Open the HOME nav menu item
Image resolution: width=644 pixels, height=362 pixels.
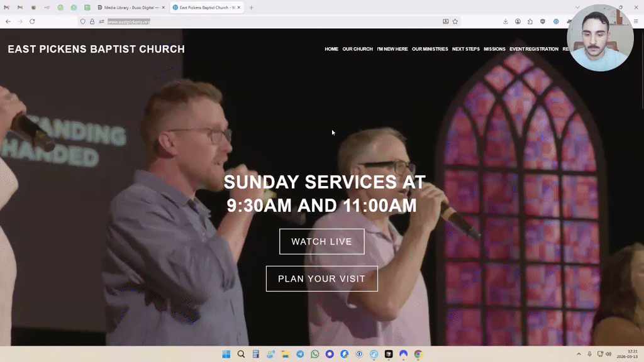(331, 49)
